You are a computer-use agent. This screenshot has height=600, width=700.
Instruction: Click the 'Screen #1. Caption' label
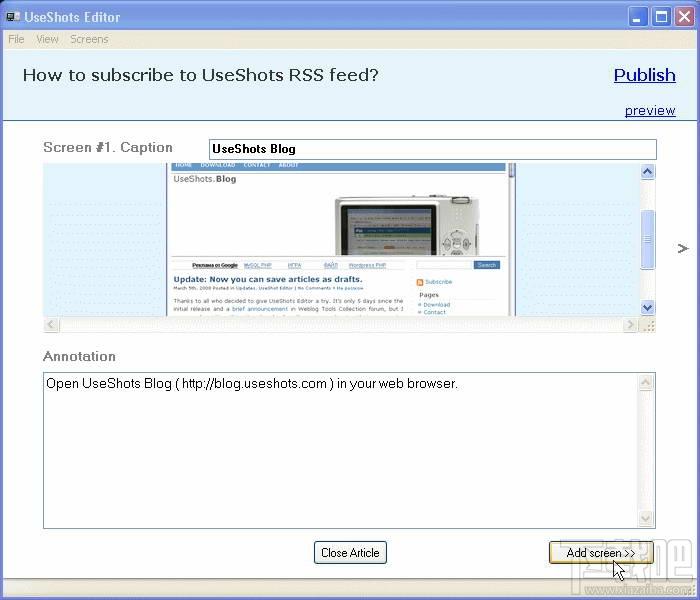pos(108,147)
